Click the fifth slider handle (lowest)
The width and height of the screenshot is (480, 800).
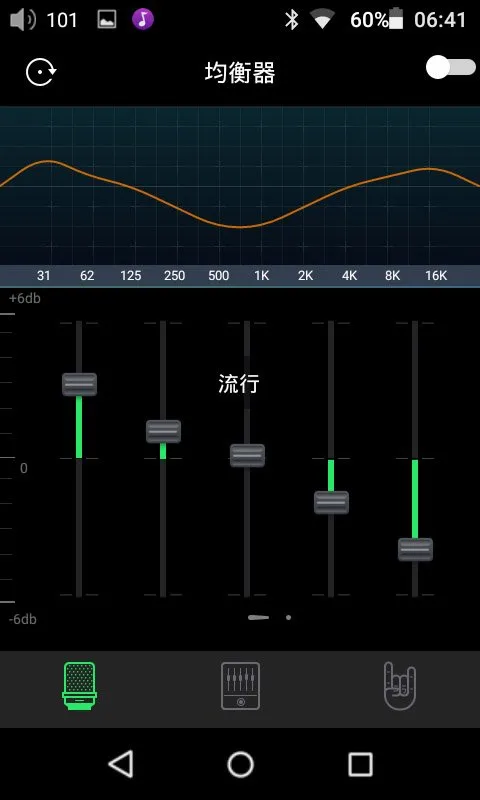[415, 549]
